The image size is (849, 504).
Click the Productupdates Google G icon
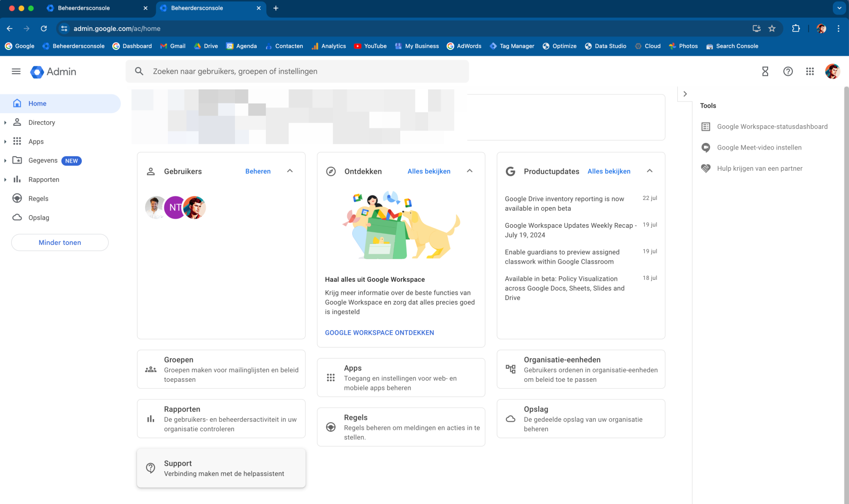click(x=510, y=171)
